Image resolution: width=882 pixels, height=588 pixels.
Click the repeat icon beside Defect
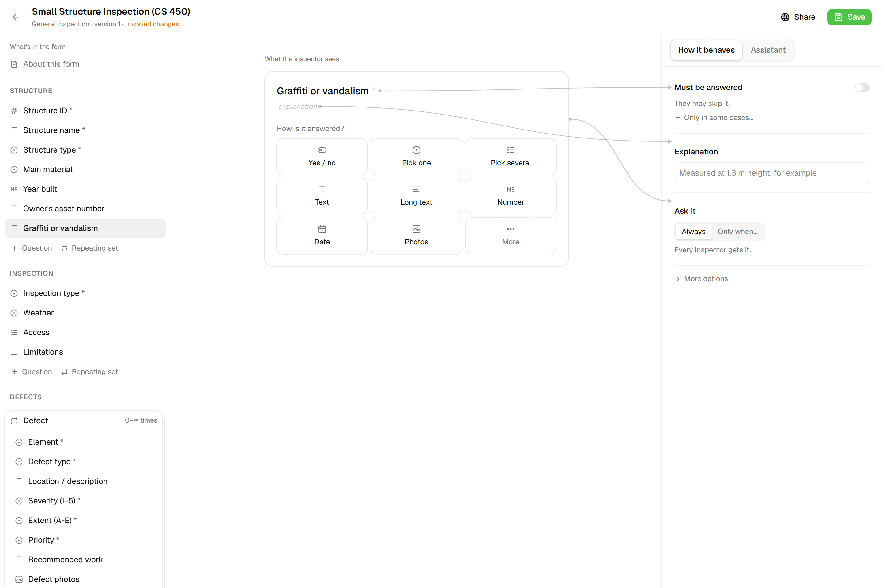(x=14, y=421)
